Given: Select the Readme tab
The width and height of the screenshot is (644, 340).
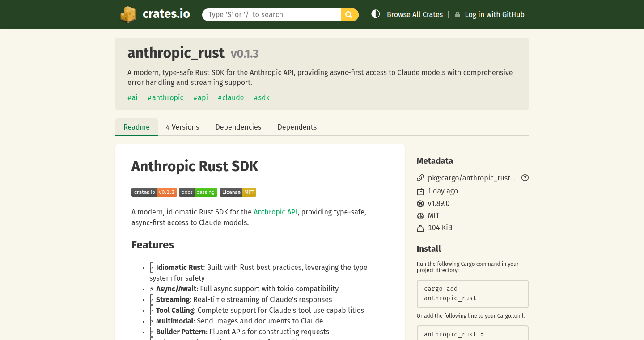Looking at the screenshot, I should coord(136,127).
